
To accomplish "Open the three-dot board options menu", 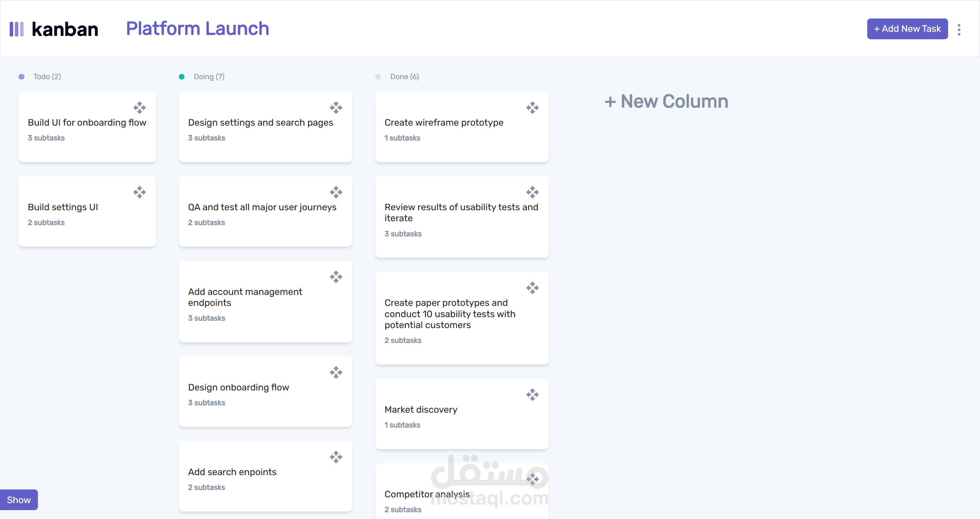I will coord(959,29).
